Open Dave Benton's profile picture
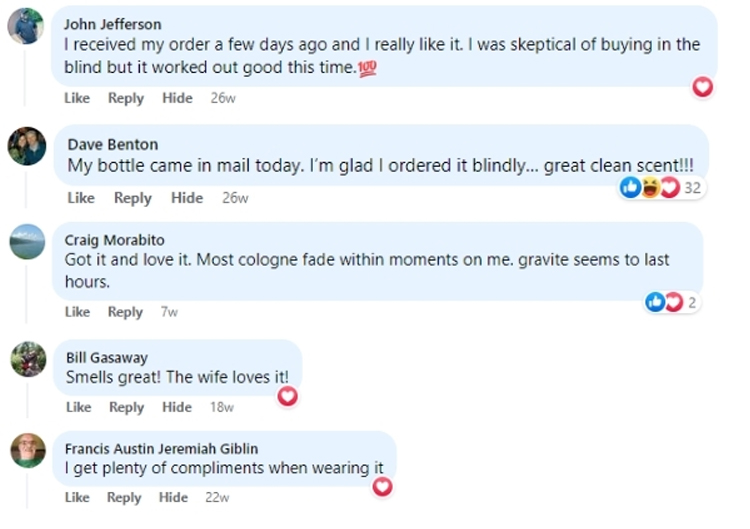750x529 pixels. point(27,146)
